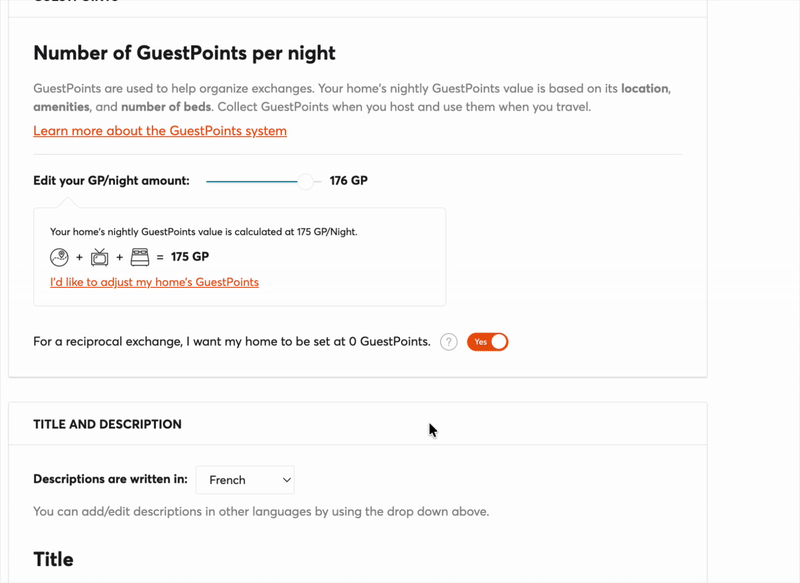Select French in the descriptions combo box
This screenshot has width=800, height=583.
245,479
